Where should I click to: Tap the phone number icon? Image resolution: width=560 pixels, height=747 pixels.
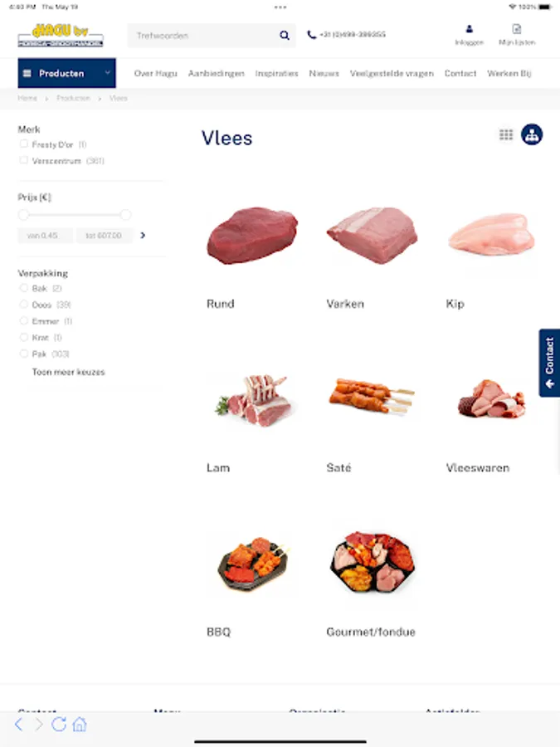pyautogui.click(x=311, y=35)
